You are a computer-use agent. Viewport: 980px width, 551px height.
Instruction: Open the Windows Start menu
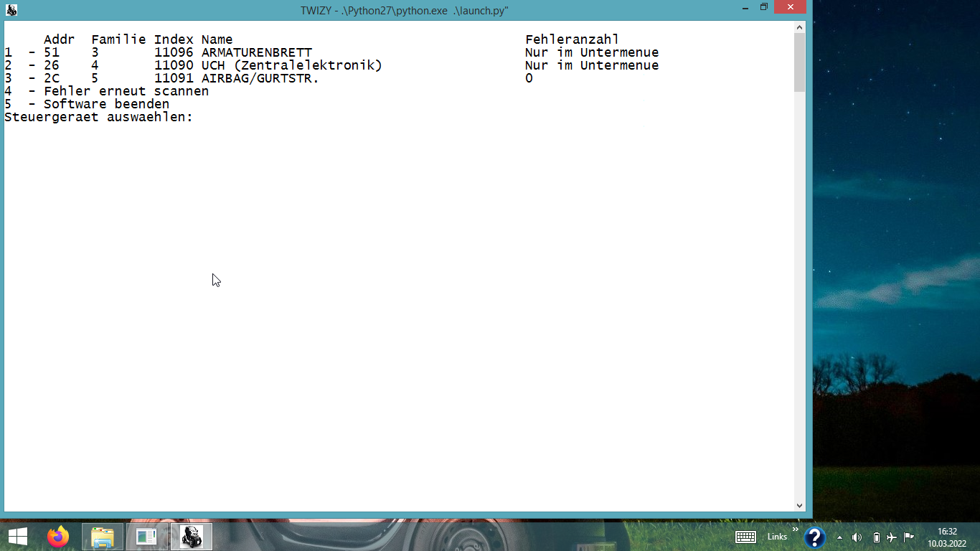coord(18,537)
